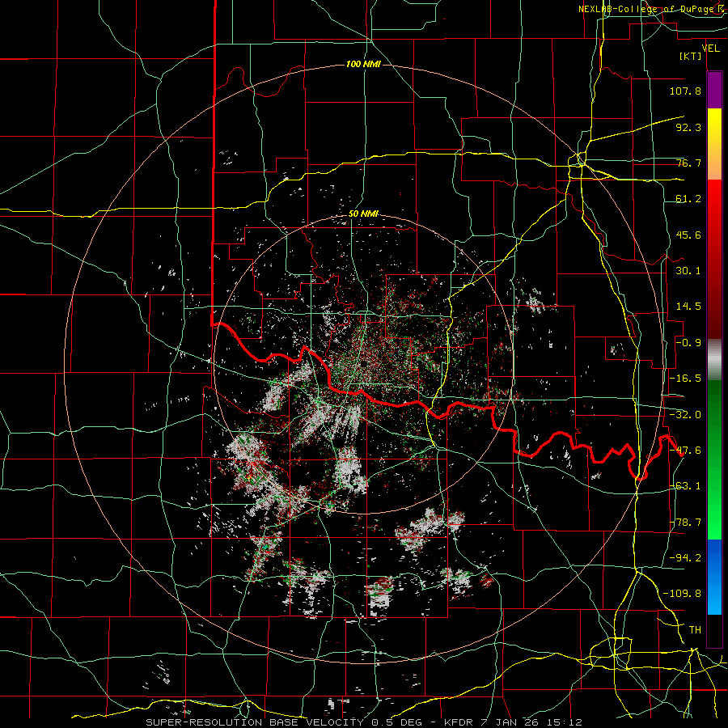Image resolution: width=728 pixels, height=728 pixels.
Task: Pick the green band of velocity scale
Action: (x=714, y=459)
